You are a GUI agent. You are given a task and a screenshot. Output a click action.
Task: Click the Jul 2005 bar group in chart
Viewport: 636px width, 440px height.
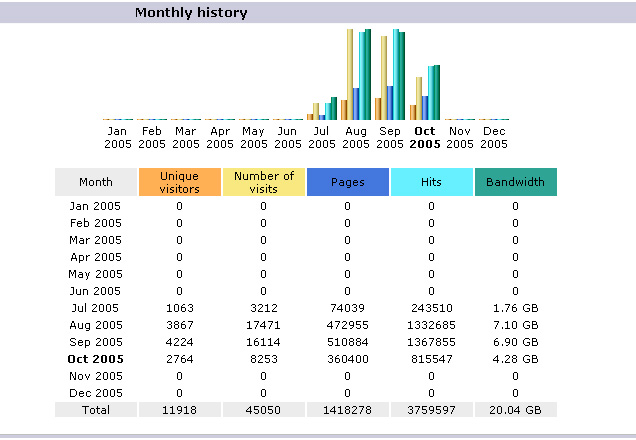[x=322, y=109]
